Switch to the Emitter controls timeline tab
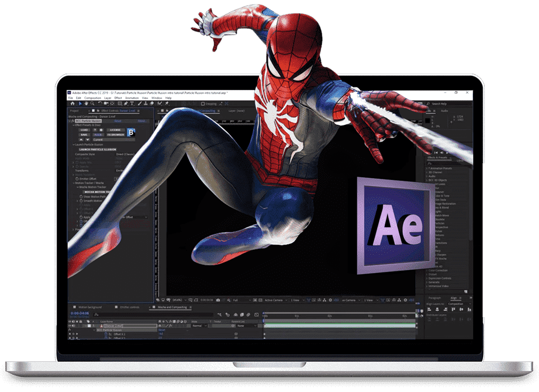This screenshot has height=392, width=539. click(x=129, y=307)
